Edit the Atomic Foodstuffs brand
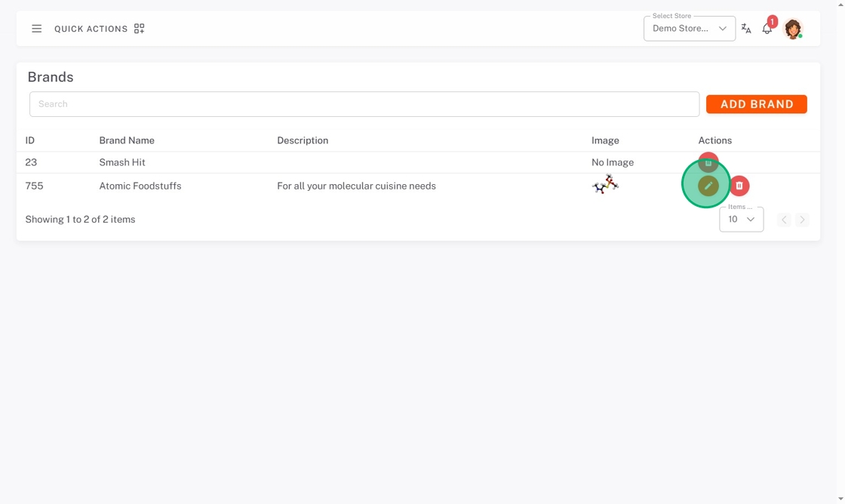 pyautogui.click(x=708, y=186)
